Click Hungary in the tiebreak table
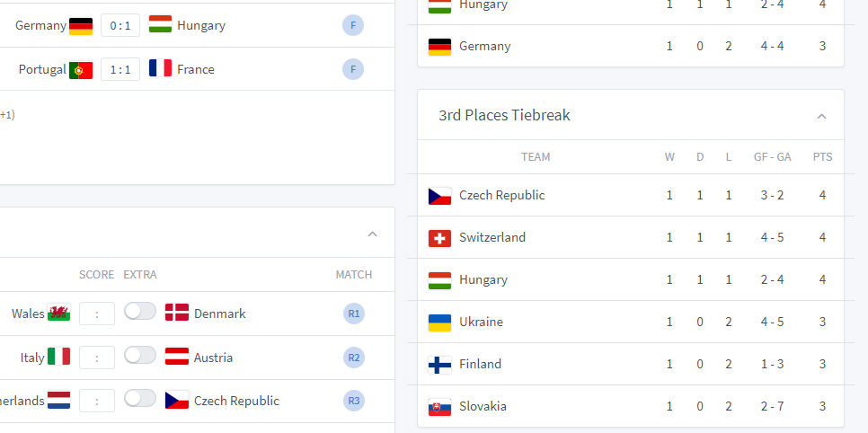Viewport: 868px width, 433px height. pyautogui.click(x=483, y=279)
